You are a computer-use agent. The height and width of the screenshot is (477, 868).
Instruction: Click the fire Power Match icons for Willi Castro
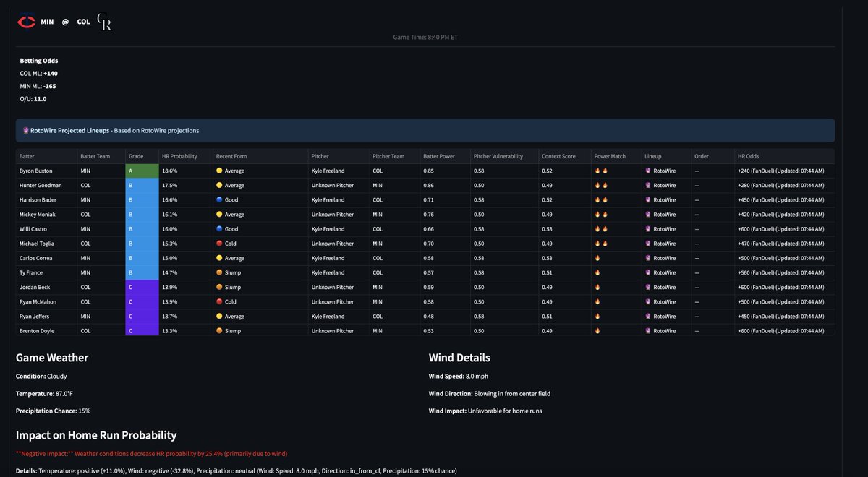point(601,229)
